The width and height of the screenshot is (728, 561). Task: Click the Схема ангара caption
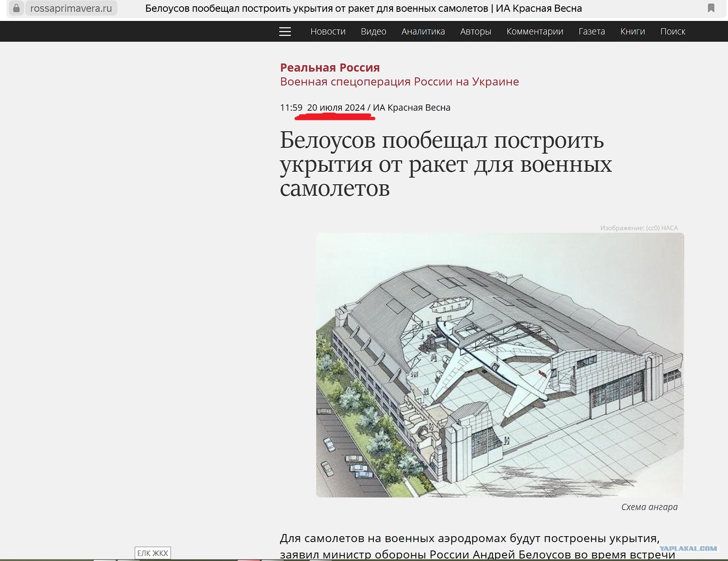coord(649,507)
